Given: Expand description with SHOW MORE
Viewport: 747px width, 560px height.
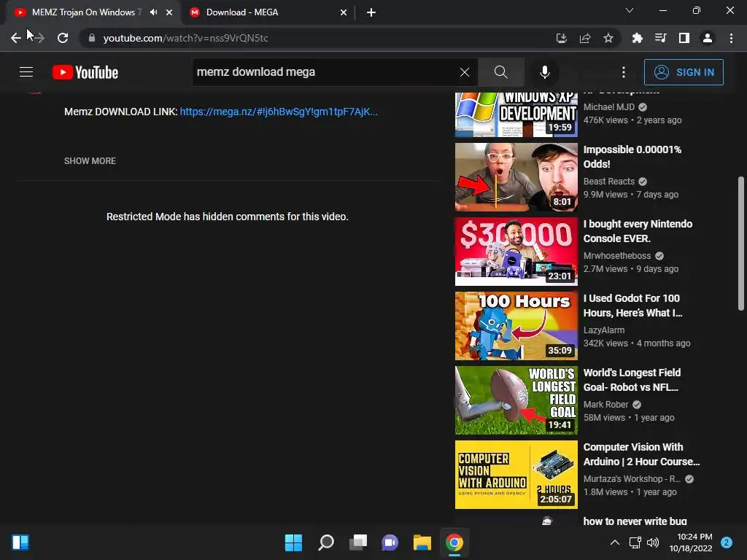Looking at the screenshot, I should tap(90, 161).
